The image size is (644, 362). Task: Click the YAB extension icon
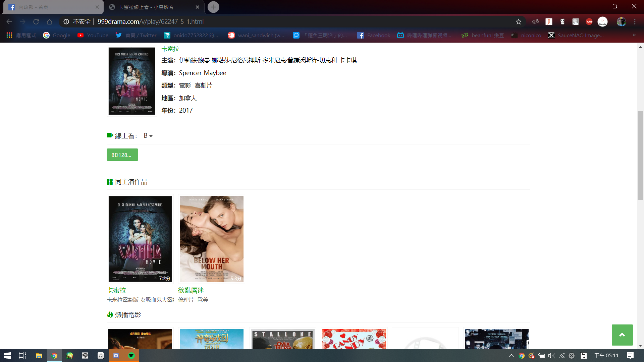[589, 21]
